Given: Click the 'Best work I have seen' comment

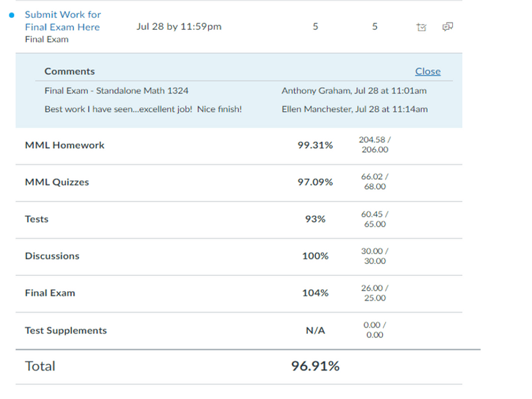Looking at the screenshot, I should pyautogui.click(x=143, y=109).
